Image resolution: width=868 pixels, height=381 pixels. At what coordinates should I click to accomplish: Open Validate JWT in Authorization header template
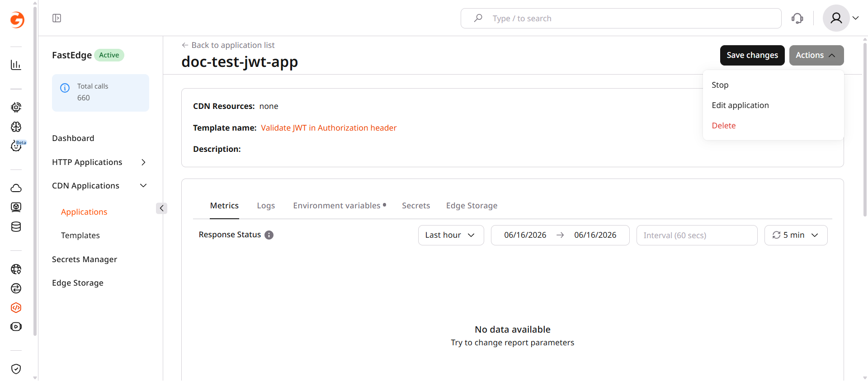(x=329, y=128)
